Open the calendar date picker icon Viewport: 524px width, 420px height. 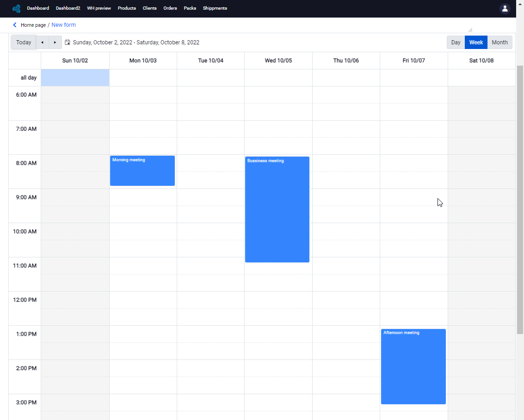pyautogui.click(x=68, y=43)
